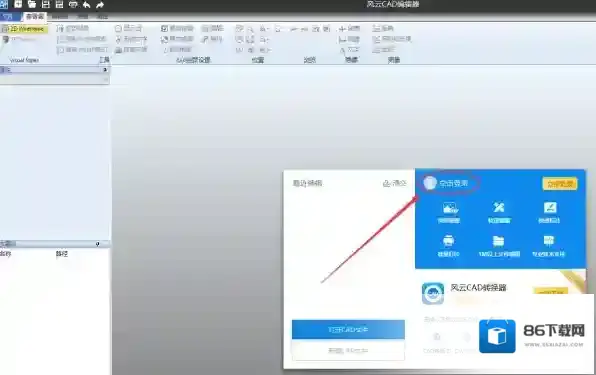Click the yellow download button beside 风云CAD转换器
Image resolution: width=596 pixels, height=375 pixels.
pos(551,292)
